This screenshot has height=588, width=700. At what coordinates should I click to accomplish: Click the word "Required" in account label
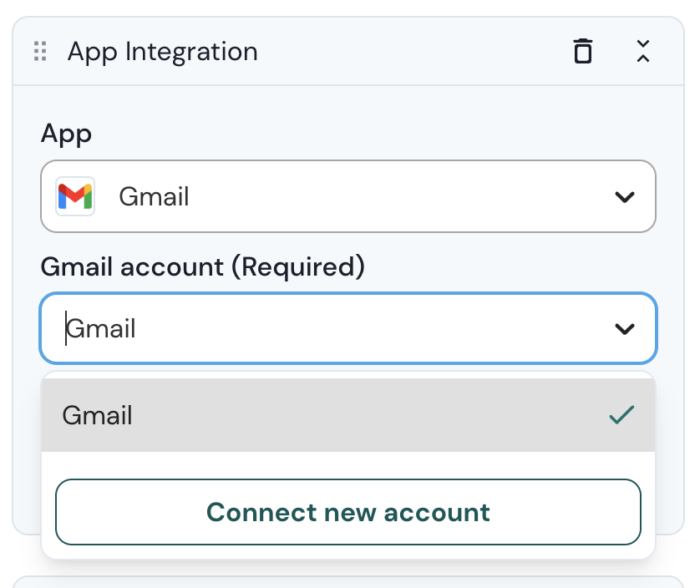coord(297,267)
